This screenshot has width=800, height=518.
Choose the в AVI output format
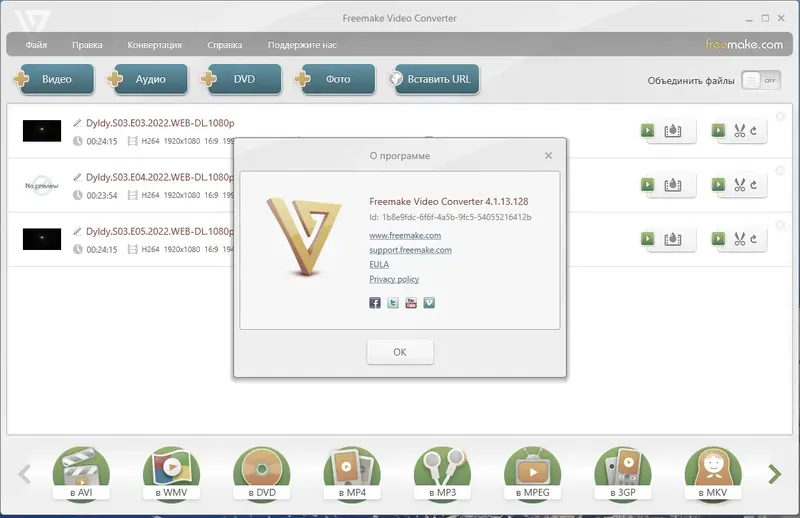81,474
